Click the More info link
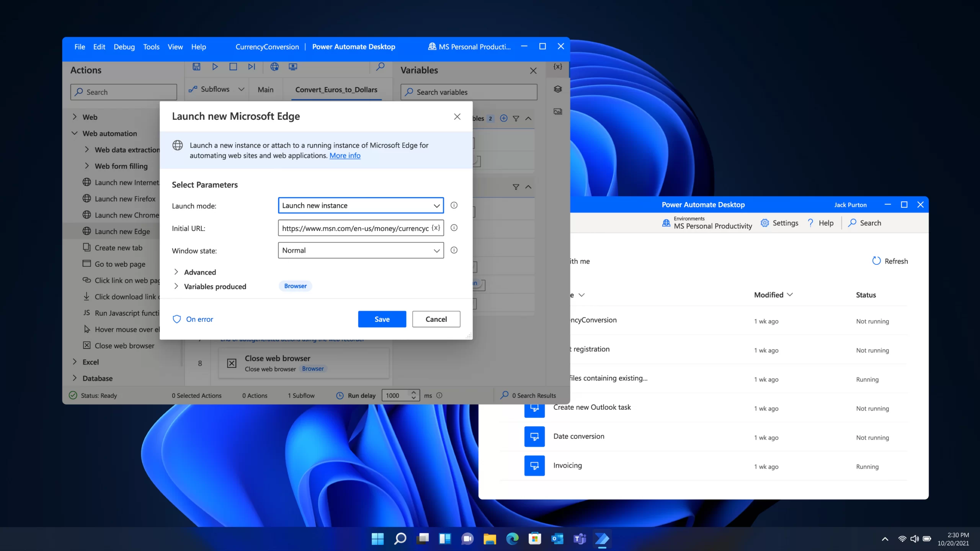This screenshot has width=980, height=551. 345,155
